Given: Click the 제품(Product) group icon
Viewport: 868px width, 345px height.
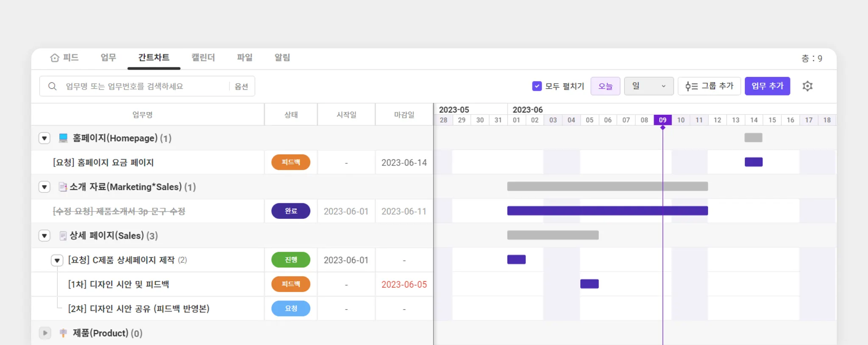Looking at the screenshot, I should pyautogui.click(x=63, y=333).
